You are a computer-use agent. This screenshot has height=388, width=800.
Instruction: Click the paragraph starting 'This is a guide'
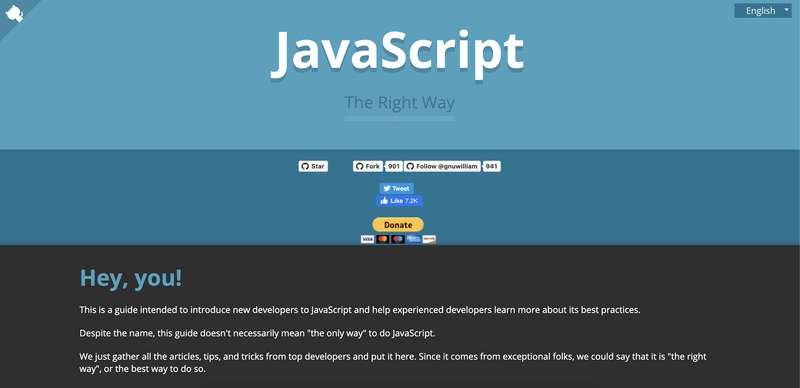pos(360,310)
